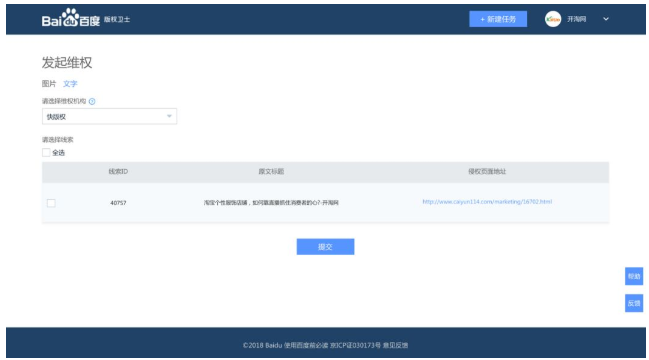Click the Baidu logo in header

point(71,18)
